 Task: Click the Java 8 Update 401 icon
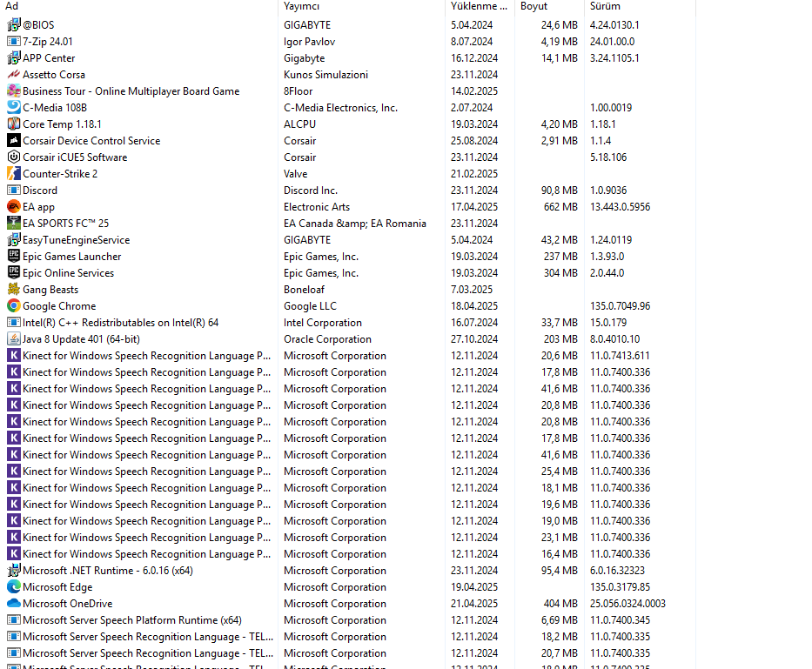click(14, 339)
